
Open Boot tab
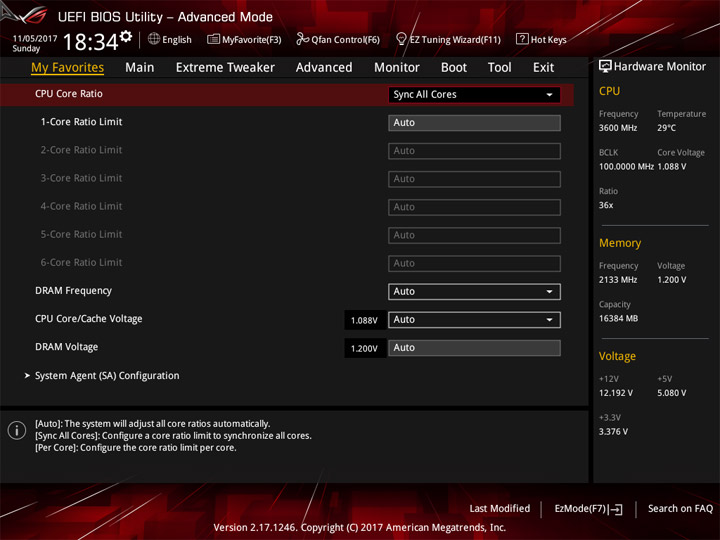(x=454, y=68)
